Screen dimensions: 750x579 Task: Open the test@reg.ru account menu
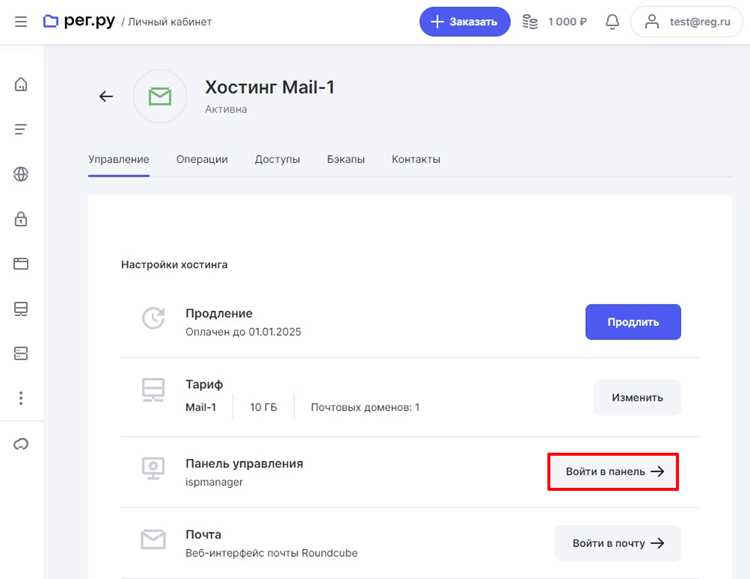click(x=687, y=22)
